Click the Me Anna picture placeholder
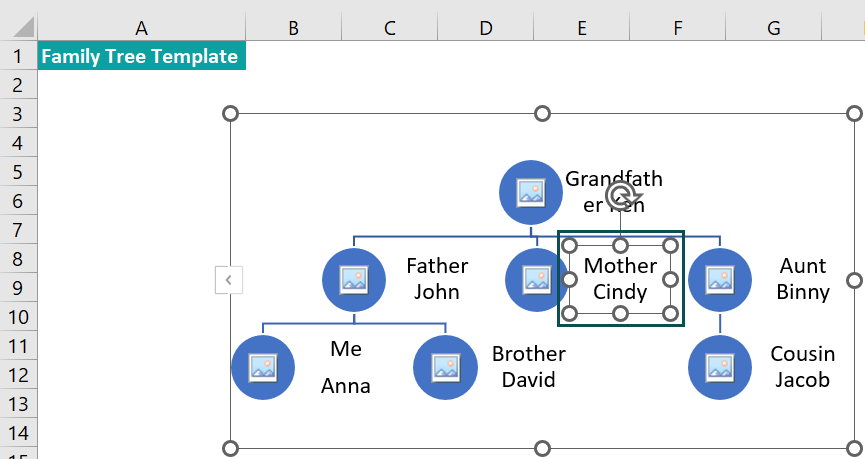 tap(263, 367)
